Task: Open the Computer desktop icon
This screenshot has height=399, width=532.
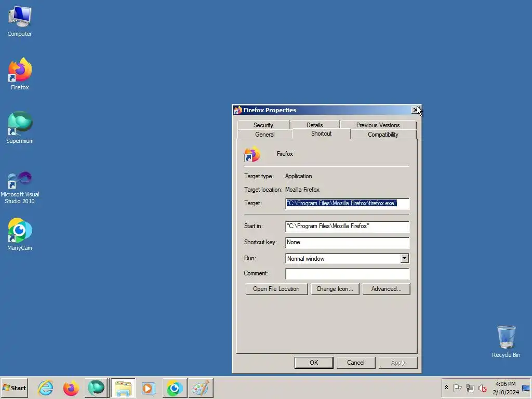Action: click(20, 21)
